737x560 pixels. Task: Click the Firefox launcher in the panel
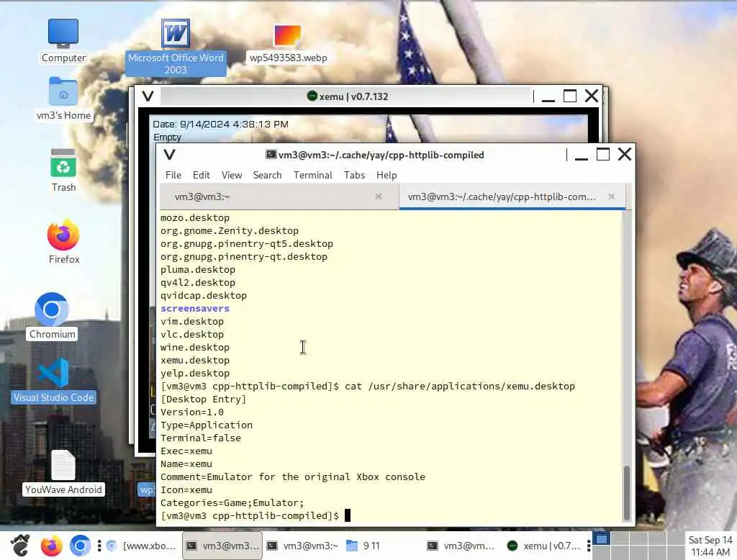pyautogui.click(x=51, y=546)
